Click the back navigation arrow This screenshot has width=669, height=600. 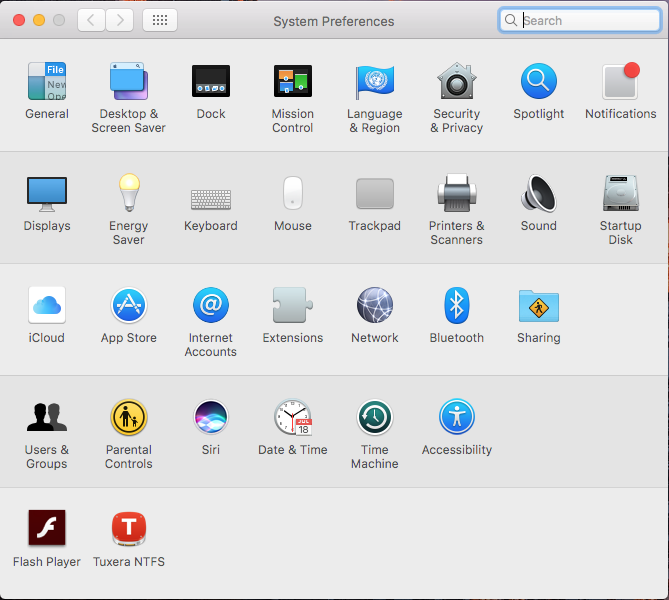pos(91,20)
